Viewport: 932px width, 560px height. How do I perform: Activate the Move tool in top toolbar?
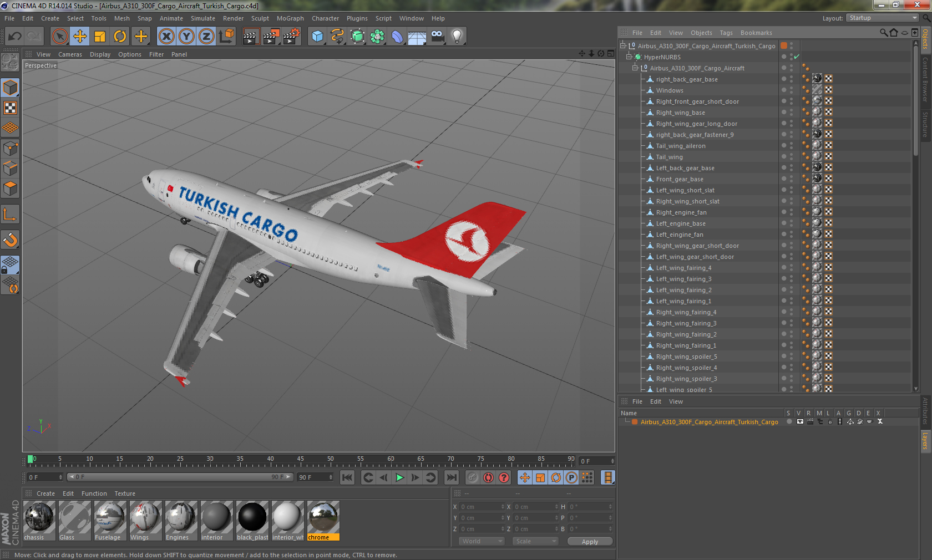tap(80, 37)
